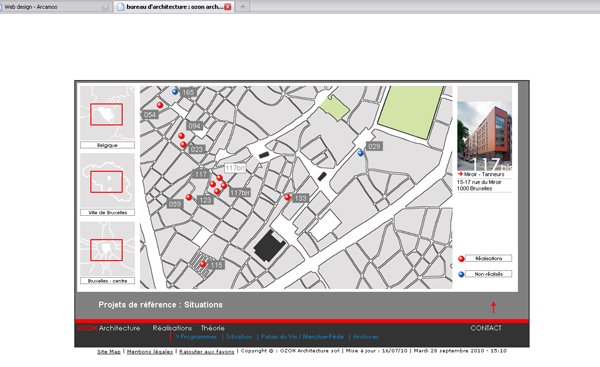Open the Réalisations menu
Image resolution: width=600 pixels, height=367 pixels.
click(x=172, y=328)
